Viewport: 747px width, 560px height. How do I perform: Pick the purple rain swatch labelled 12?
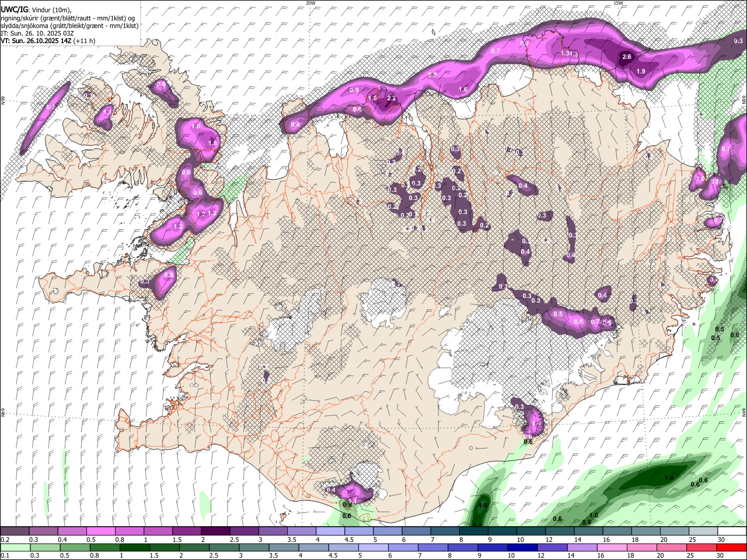[552, 548]
